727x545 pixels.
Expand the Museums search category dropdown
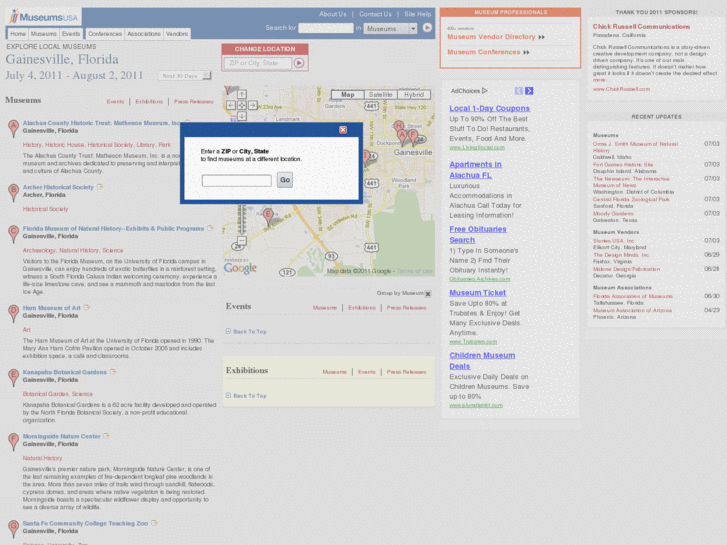click(390, 28)
